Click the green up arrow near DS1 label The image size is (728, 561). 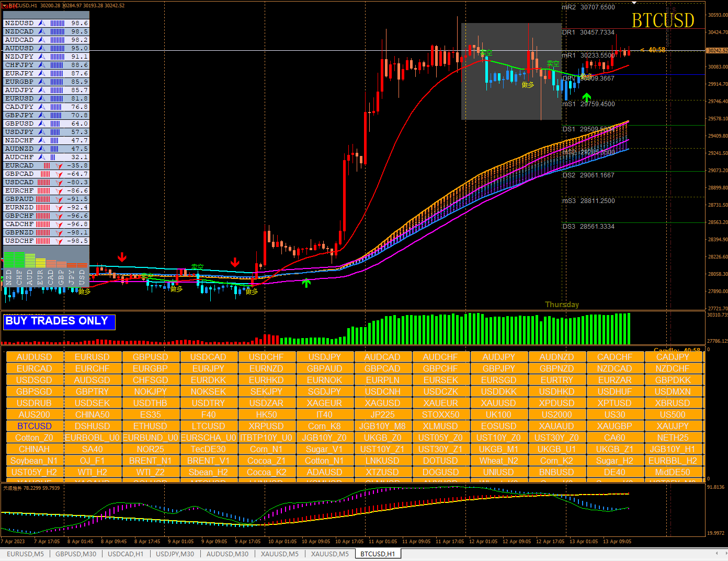586,97
